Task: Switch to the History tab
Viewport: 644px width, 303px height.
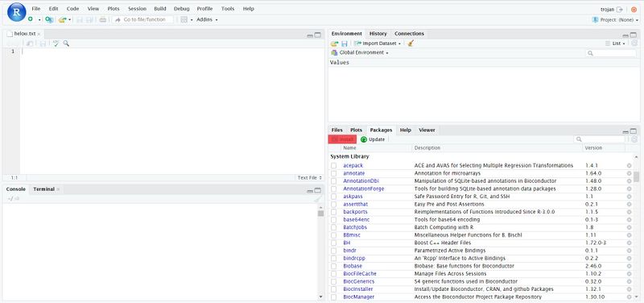Action: (378, 33)
